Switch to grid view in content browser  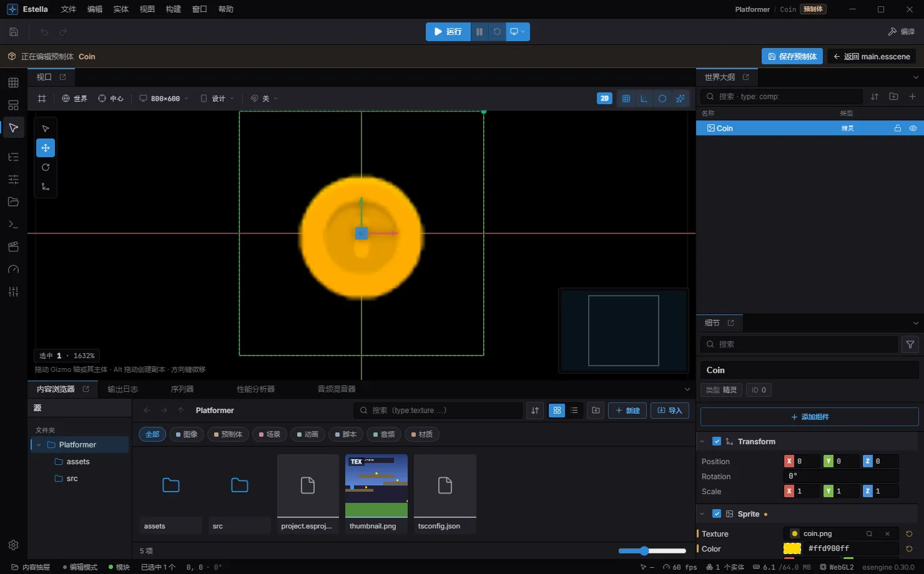[557, 411]
